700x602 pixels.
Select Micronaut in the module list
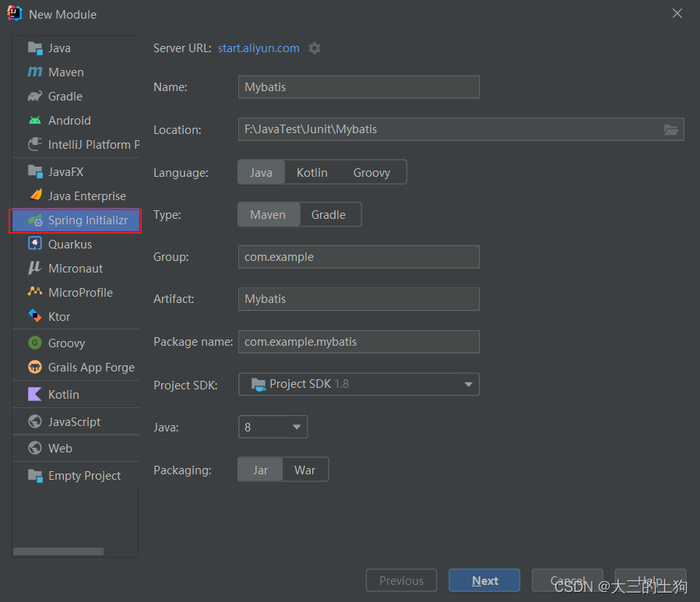tap(76, 269)
